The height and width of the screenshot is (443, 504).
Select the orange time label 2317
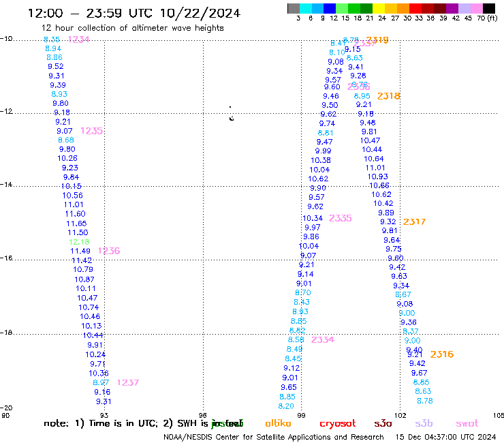coord(414,221)
